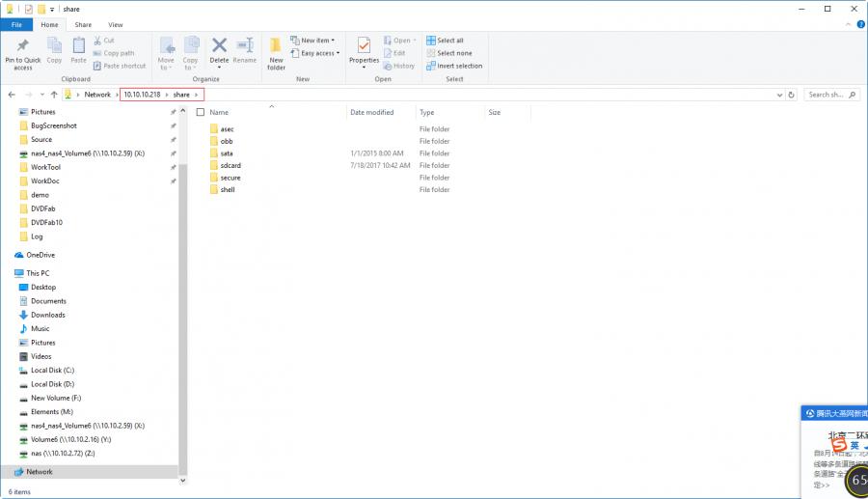The image size is (868, 499).
Task: Select the asec folder
Action: (227, 129)
